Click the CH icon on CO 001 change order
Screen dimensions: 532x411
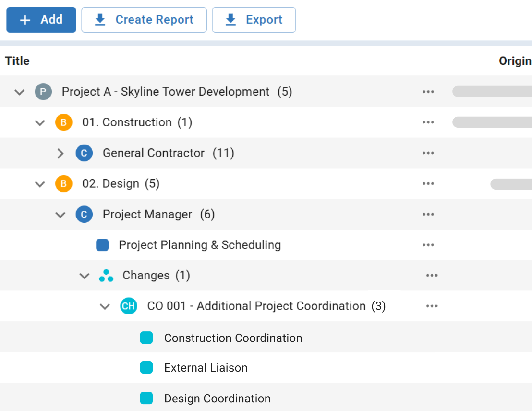click(x=129, y=306)
